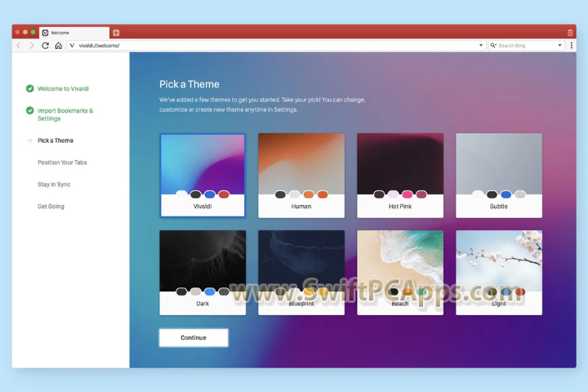
Task: Choose the Human theme card
Action: click(301, 176)
